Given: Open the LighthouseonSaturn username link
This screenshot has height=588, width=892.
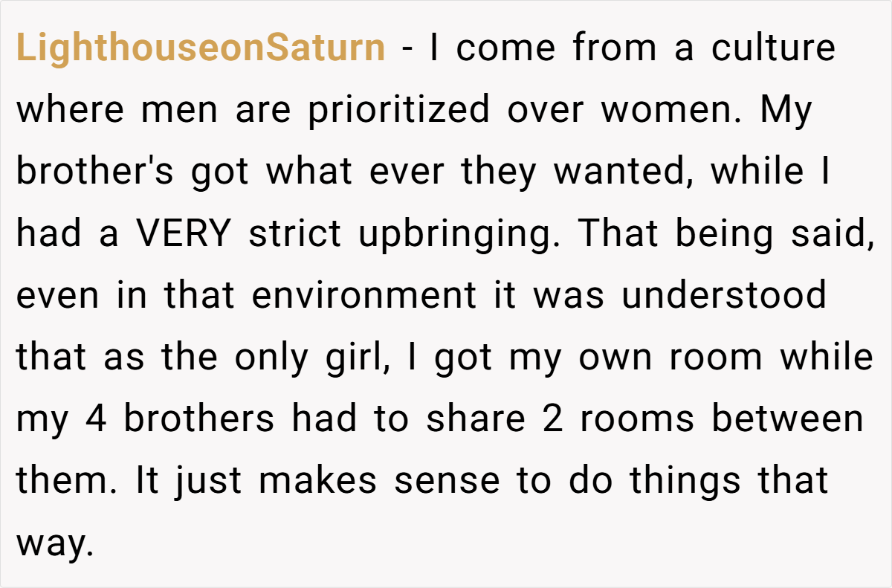Looking at the screenshot, I should [201, 49].
